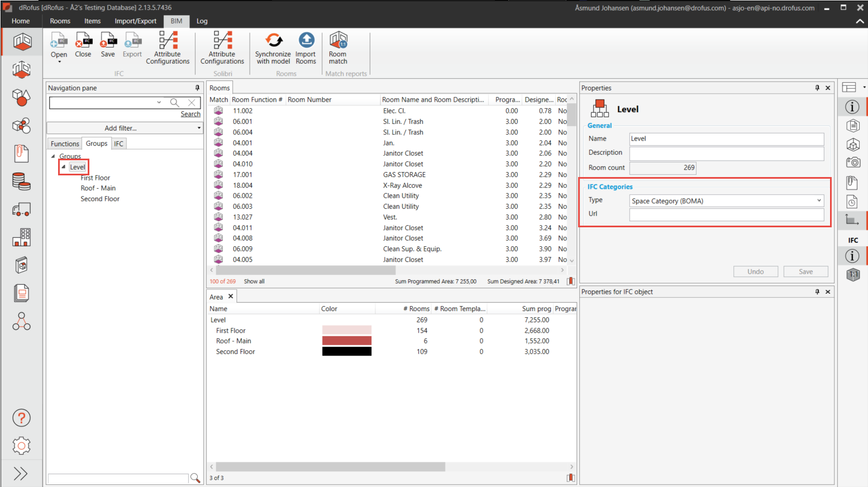
Task: Select the Functions tab in navigation
Action: [65, 144]
